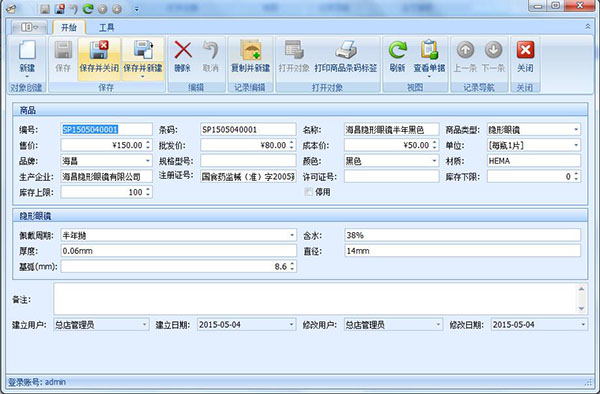Click the 条码 barcode input field
This screenshot has height=394, width=600.
tap(248, 130)
